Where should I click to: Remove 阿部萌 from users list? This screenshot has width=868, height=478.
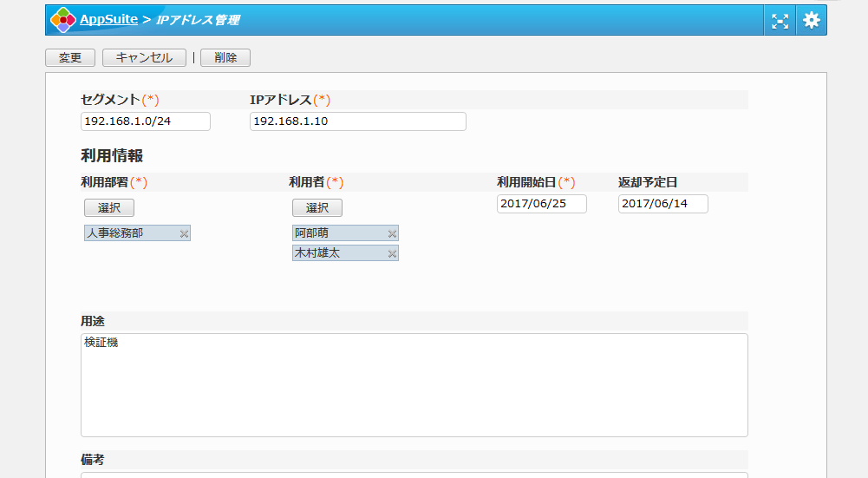coord(392,233)
